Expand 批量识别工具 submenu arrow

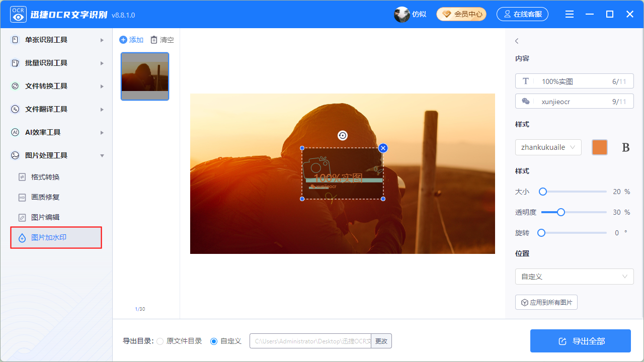click(x=102, y=63)
